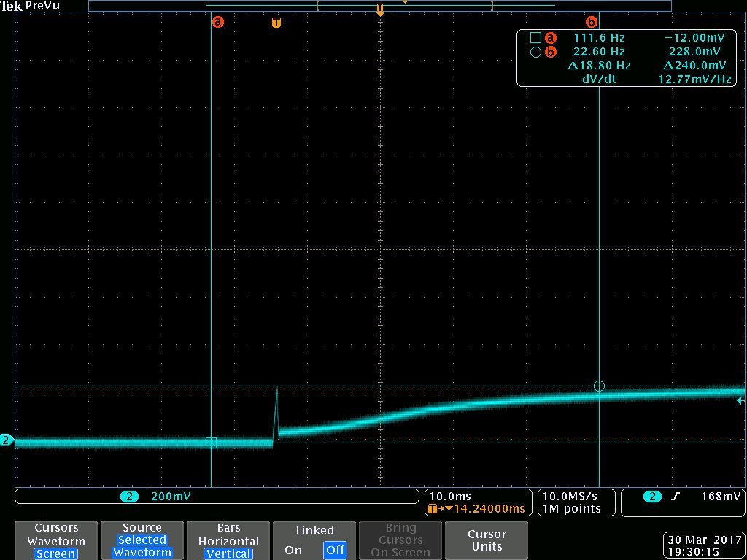This screenshot has height=560, width=747.
Task: Toggle Bars Horizontal Vertical button
Action: pos(228,540)
